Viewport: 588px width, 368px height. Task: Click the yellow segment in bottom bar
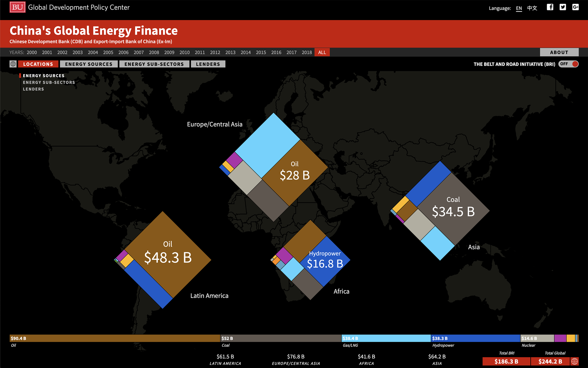571,338
